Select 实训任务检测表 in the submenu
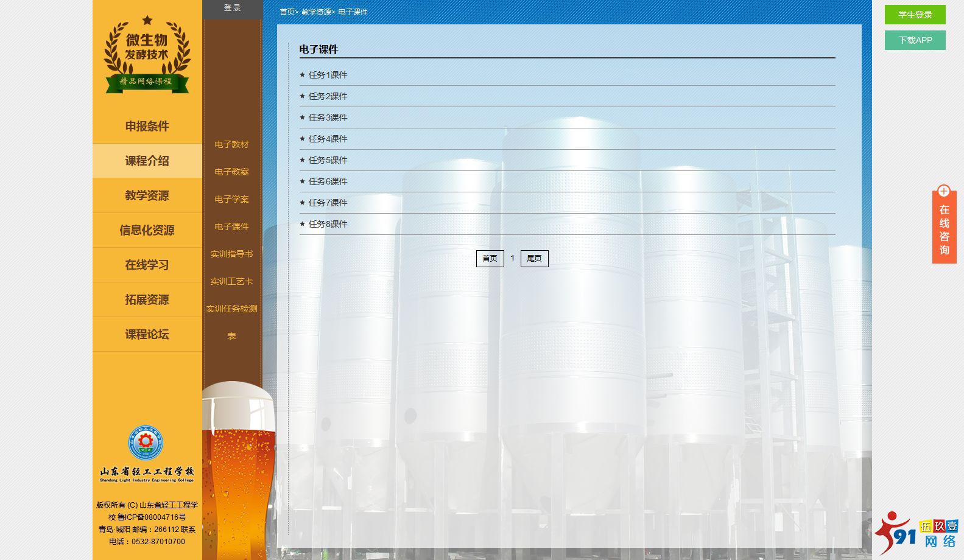The width and height of the screenshot is (964, 560). click(x=231, y=322)
